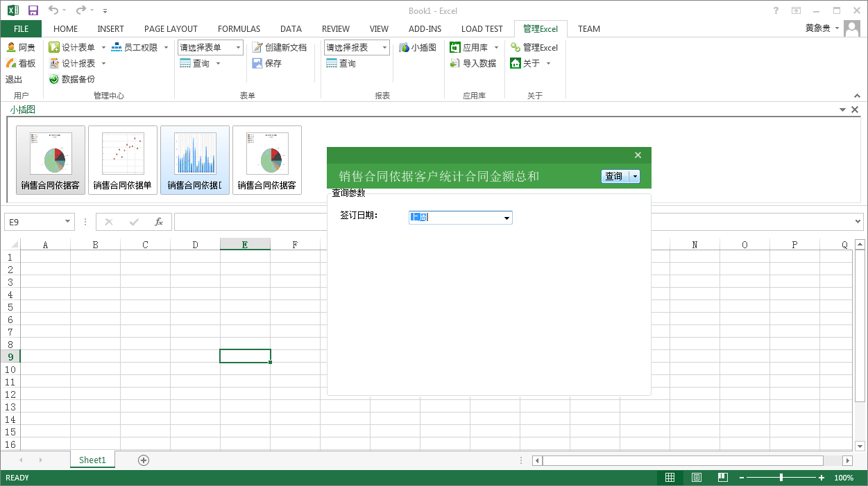Screen dimensions: 868x486
Task: Click 保存 save button in ribbon
Action: [267, 63]
